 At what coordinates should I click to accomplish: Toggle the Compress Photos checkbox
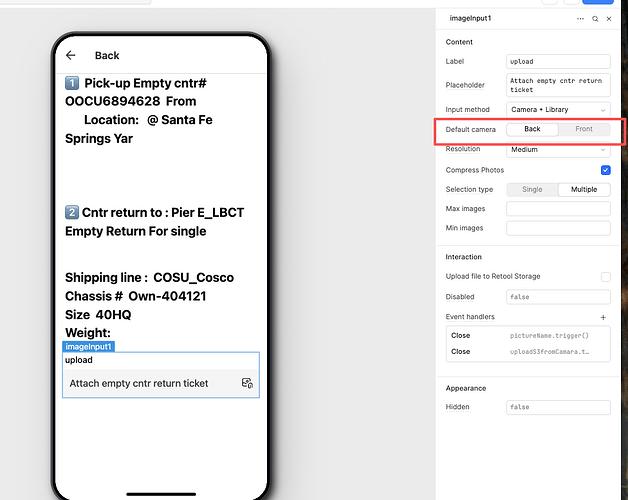coord(605,170)
